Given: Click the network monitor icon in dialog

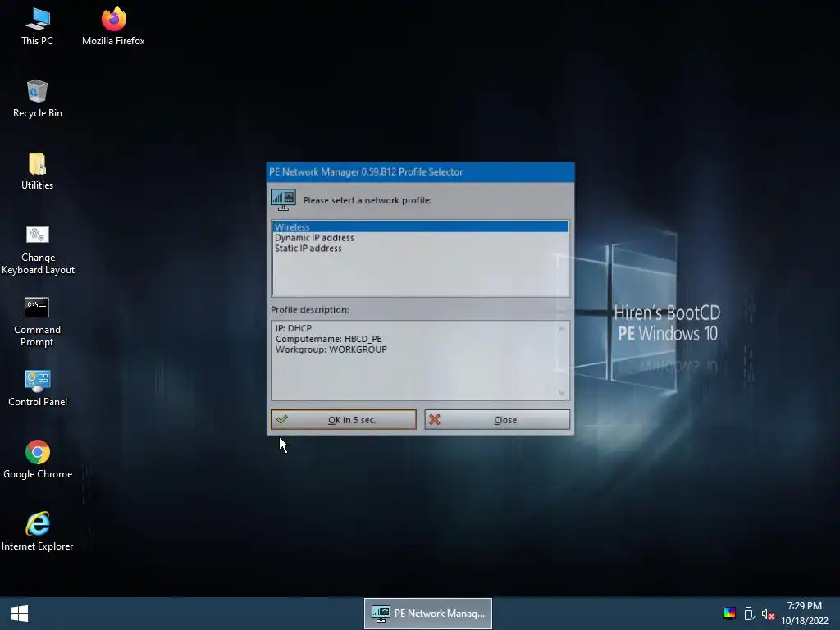Looking at the screenshot, I should [283, 200].
